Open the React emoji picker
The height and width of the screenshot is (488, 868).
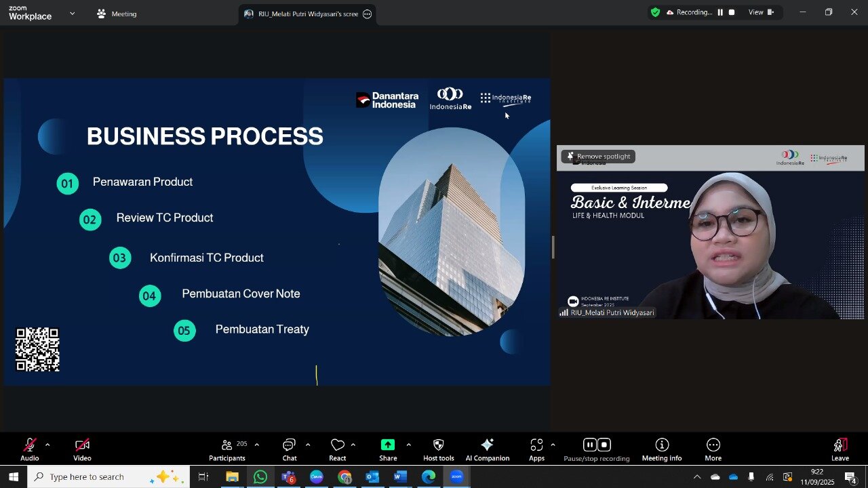338,449
